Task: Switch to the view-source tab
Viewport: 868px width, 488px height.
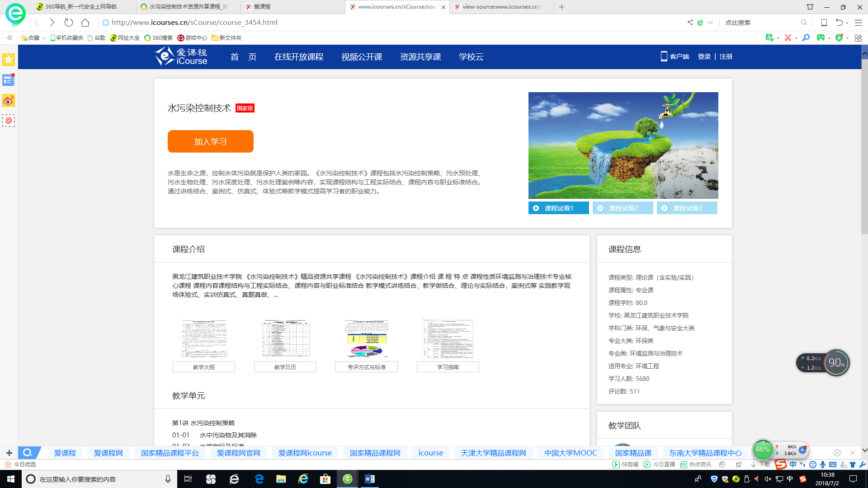Action: 502,7
